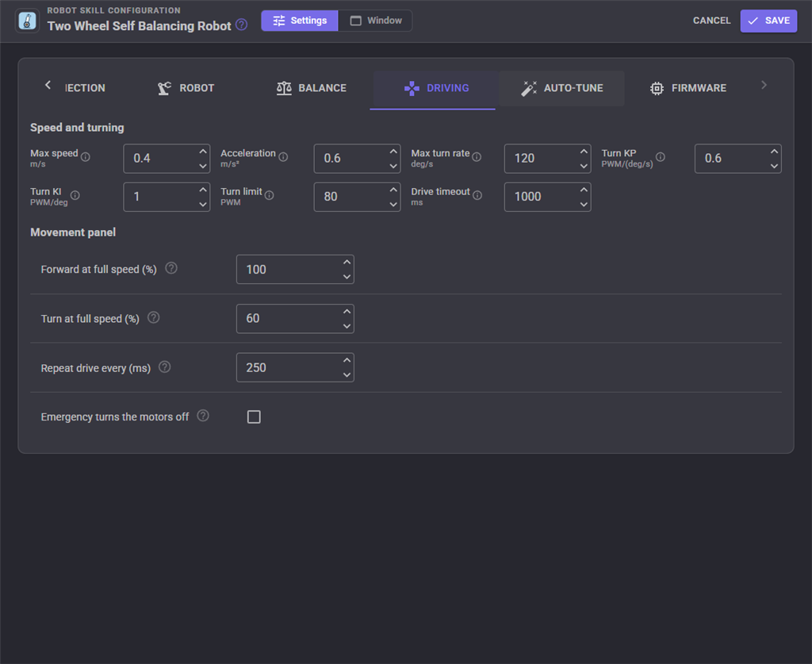812x664 pixels.
Task: Click the Max speed input field
Action: pyautogui.click(x=167, y=159)
